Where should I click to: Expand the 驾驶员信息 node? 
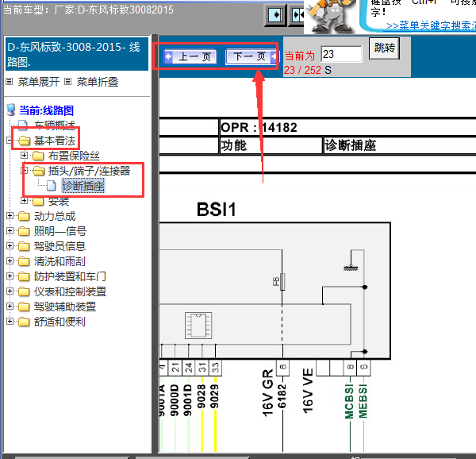tap(10, 245)
